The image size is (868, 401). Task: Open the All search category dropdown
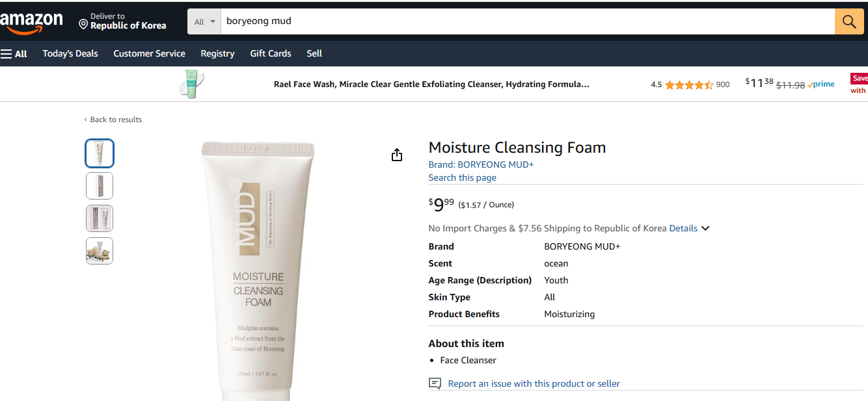tap(204, 21)
